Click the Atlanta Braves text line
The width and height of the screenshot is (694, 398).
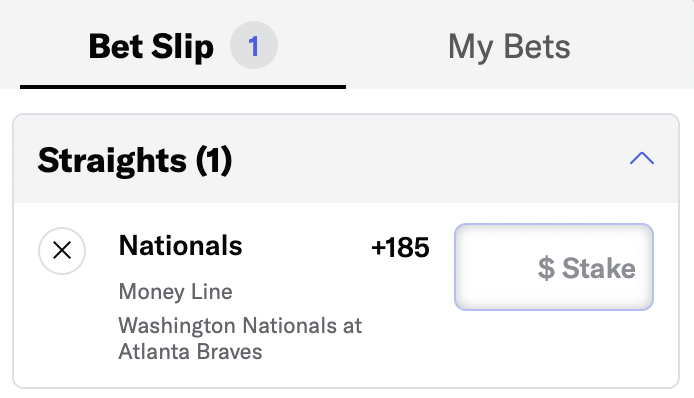coord(190,352)
